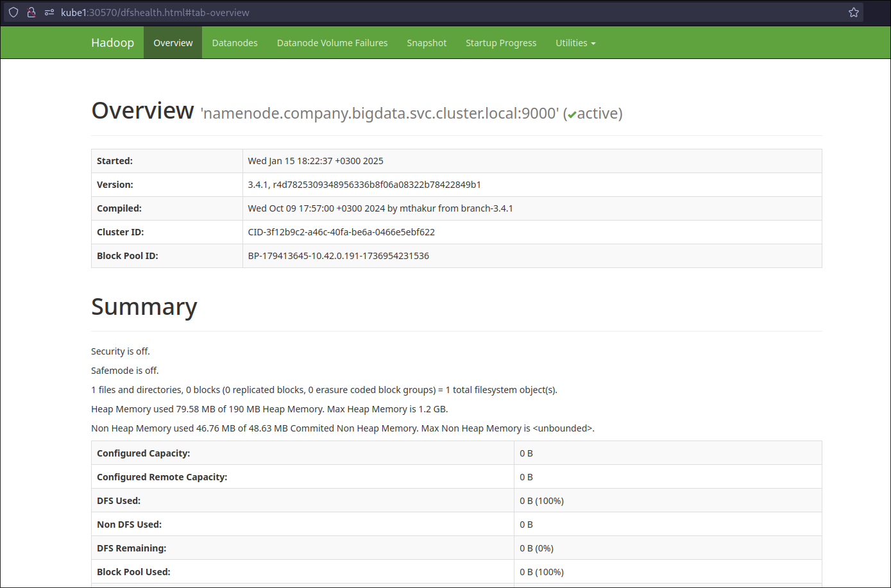The width and height of the screenshot is (891, 588).
Task: Click the Started: label
Action: 115,161
